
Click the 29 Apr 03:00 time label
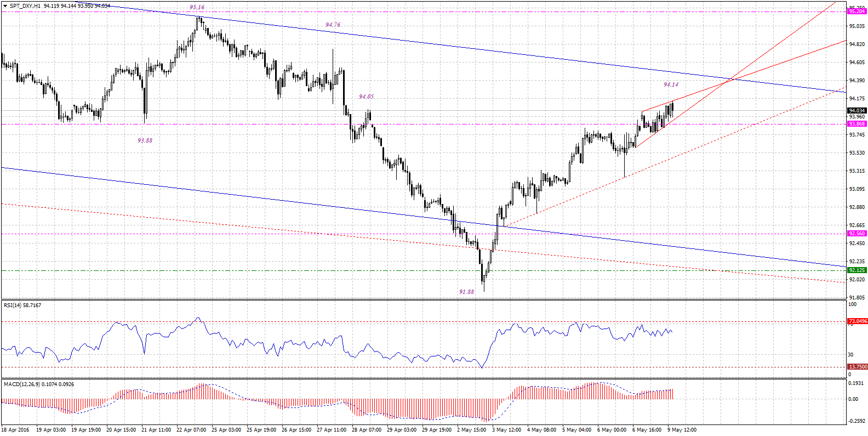pos(402,430)
